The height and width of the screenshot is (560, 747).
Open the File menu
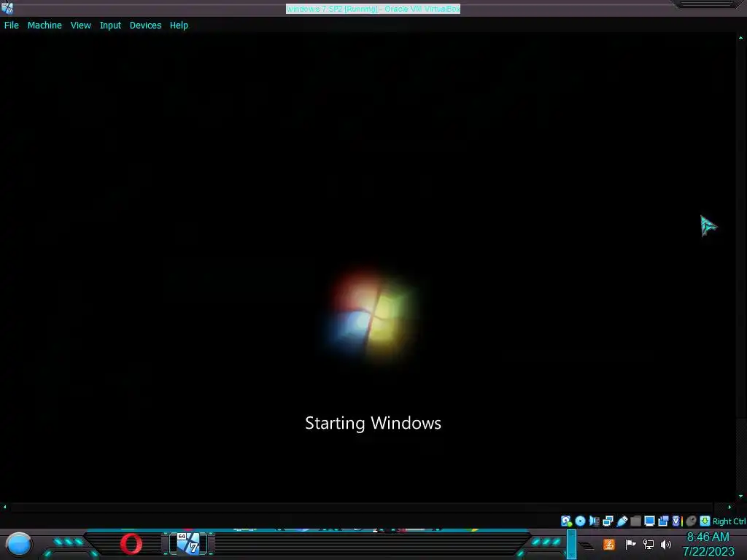(x=12, y=26)
